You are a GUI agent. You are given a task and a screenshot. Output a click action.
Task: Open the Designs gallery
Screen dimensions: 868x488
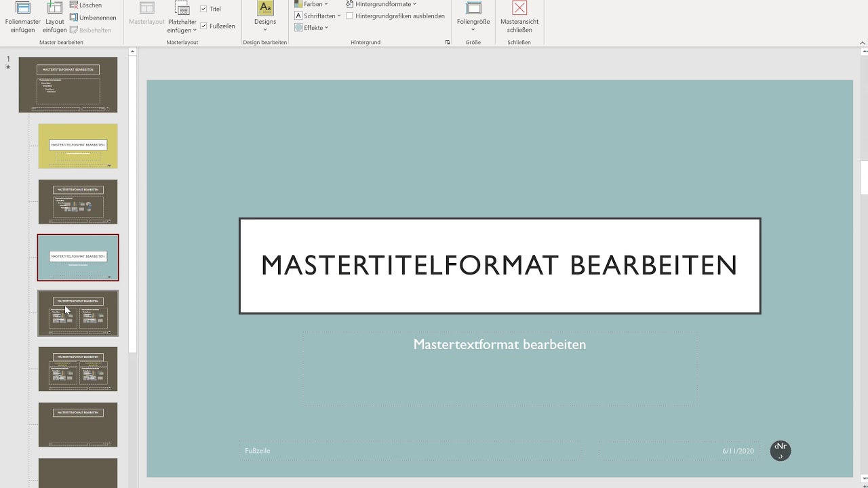[265, 17]
